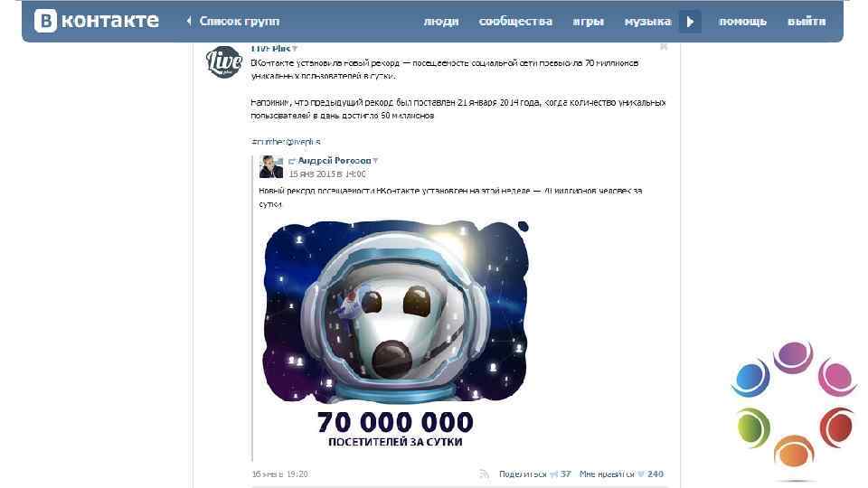Open original post dated 15 янв 2015 в 14:00
The image size is (868, 488).
pos(327,174)
